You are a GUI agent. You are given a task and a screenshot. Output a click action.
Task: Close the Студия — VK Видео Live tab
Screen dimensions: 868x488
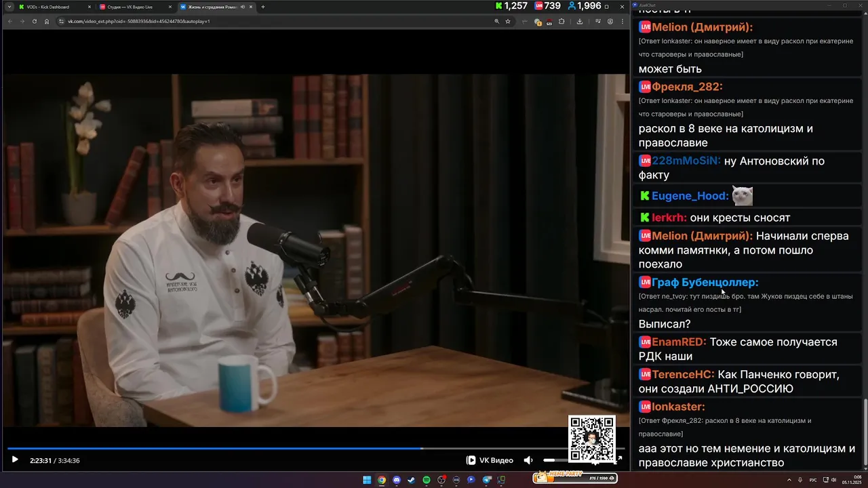coord(170,7)
